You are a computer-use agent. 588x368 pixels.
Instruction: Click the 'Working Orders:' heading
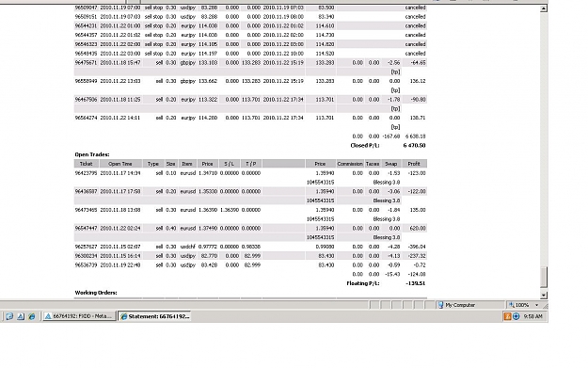[x=96, y=292]
